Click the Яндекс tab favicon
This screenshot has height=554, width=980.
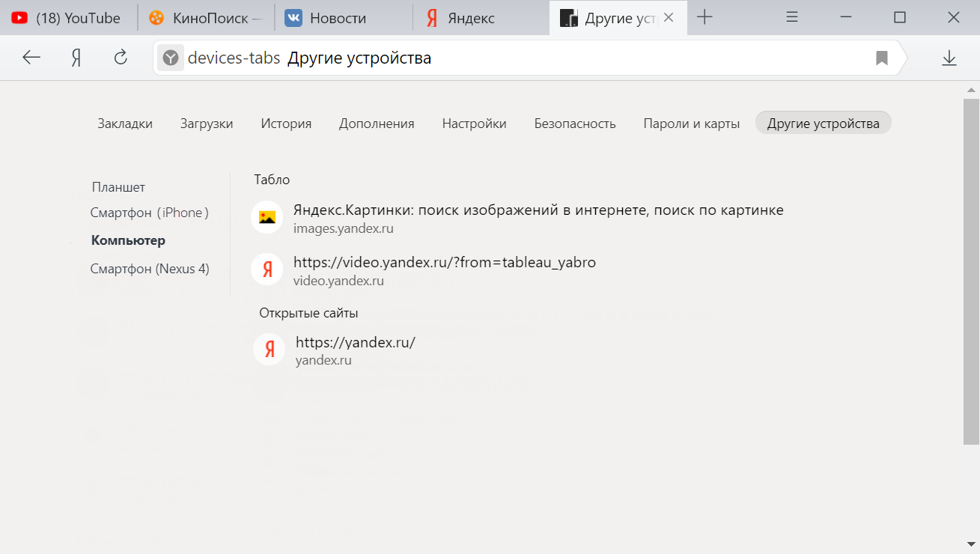pos(432,18)
